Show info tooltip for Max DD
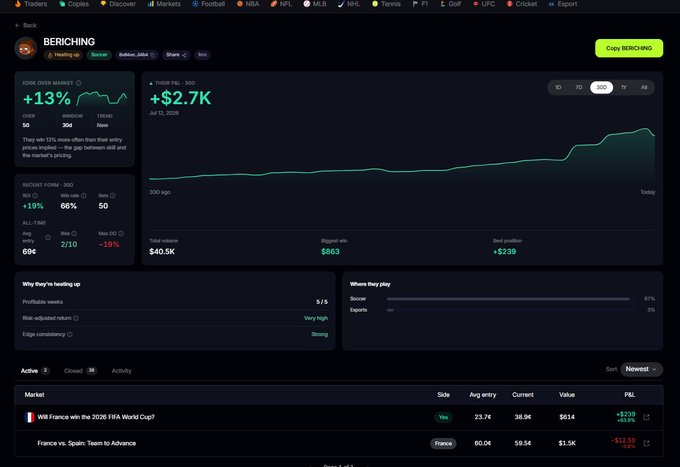Viewport: 680px width, 467px height. 121,233
